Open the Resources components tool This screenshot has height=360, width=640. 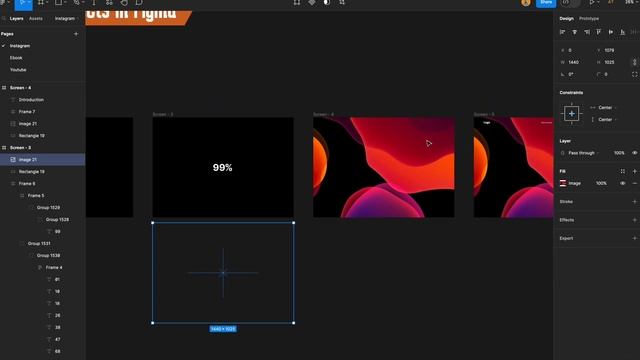[109, 3]
